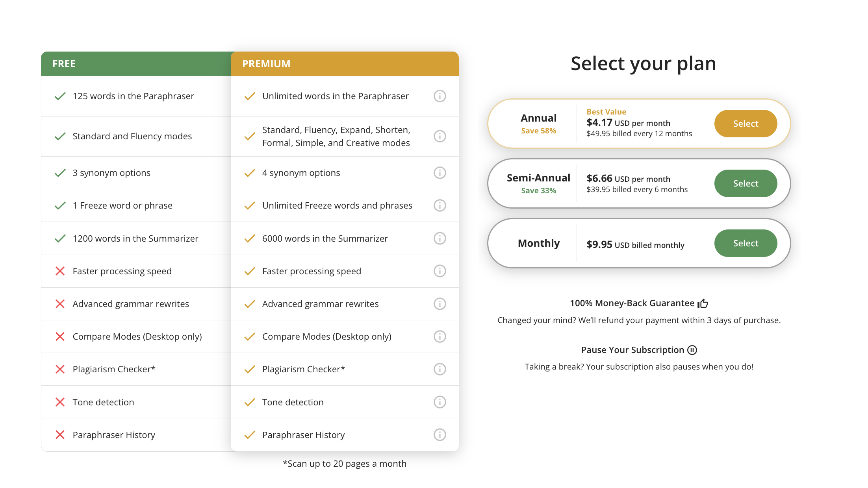
Task: Click the FREE column header
Action: pos(64,64)
